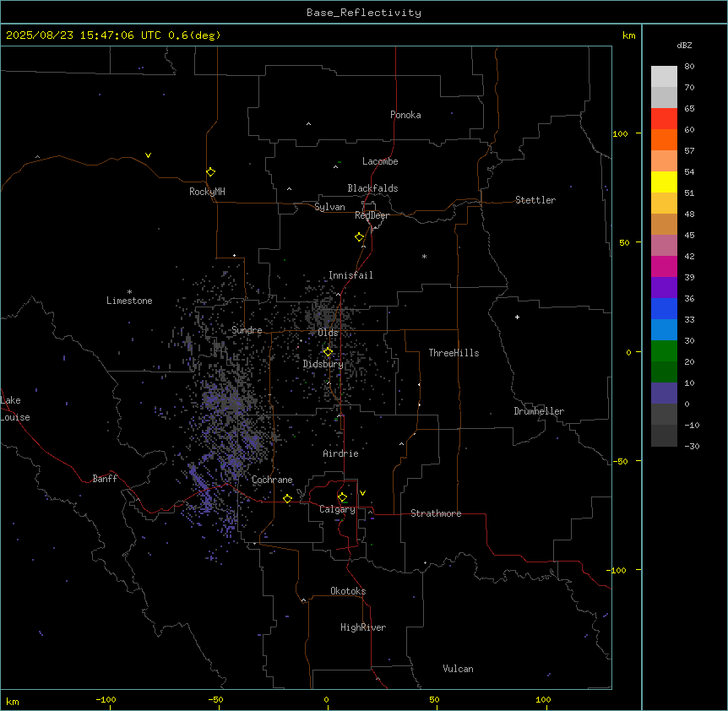Click the Cochrane label

(x=272, y=480)
